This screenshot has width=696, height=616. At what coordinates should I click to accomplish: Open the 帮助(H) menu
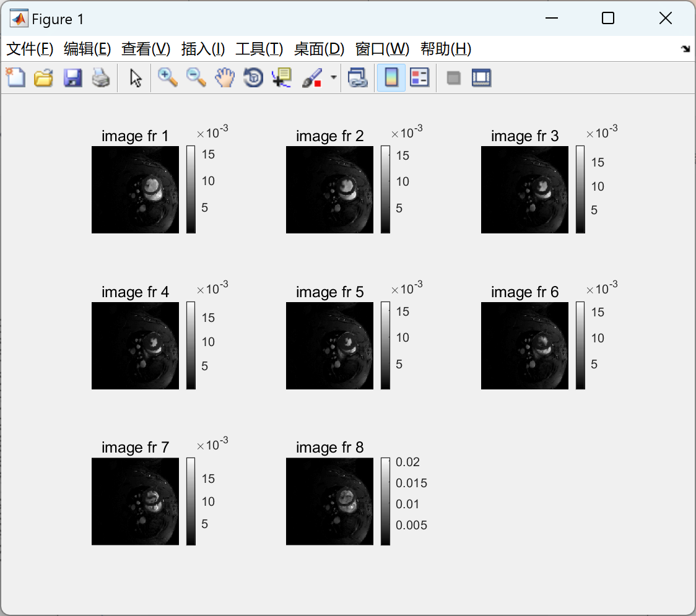446,49
